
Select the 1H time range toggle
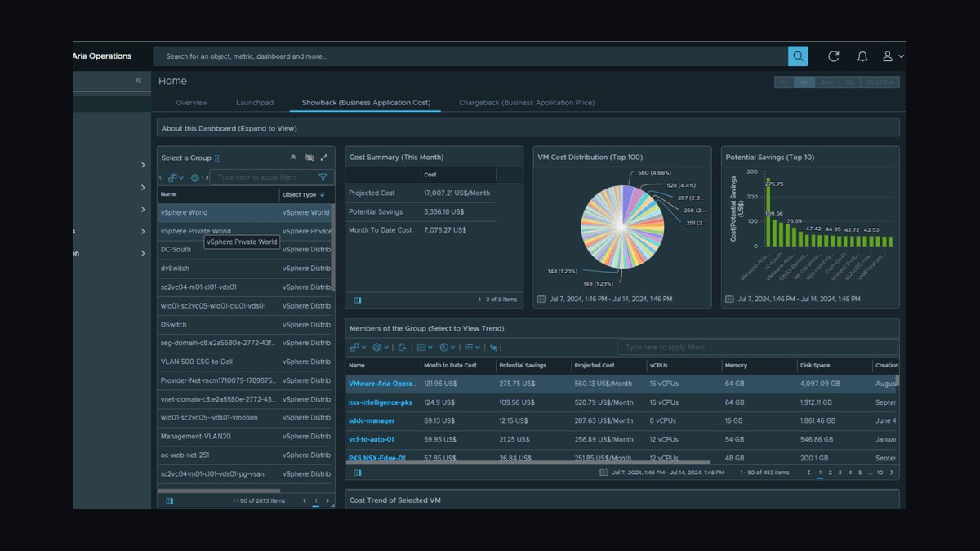coord(783,82)
